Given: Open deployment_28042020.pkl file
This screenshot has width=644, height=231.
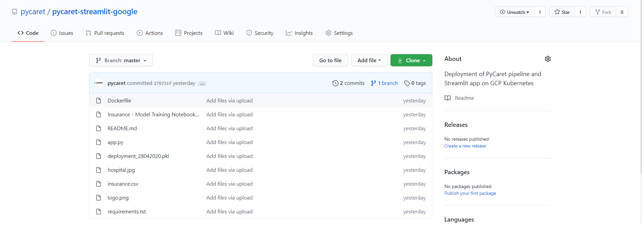Looking at the screenshot, I should click(138, 156).
